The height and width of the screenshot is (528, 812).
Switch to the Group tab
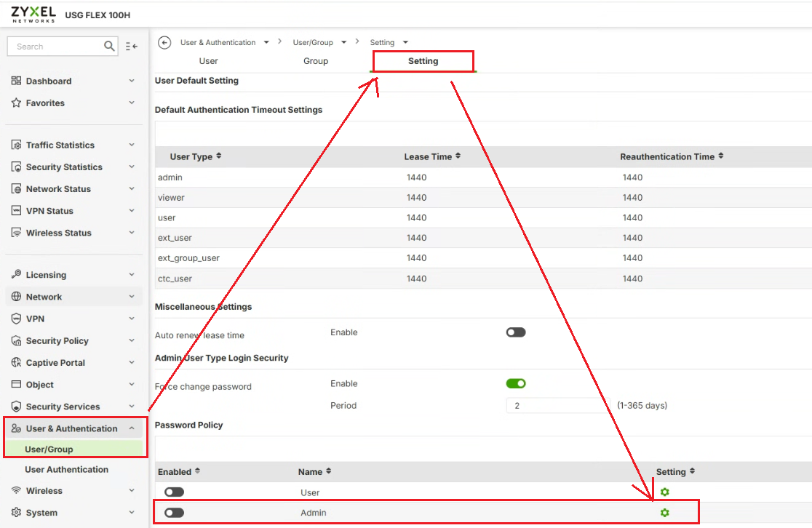(x=316, y=61)
